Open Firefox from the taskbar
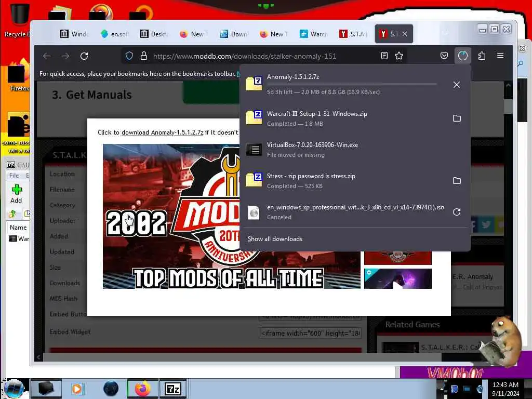Screen dimensions: 532x399 tap(142, 389)
